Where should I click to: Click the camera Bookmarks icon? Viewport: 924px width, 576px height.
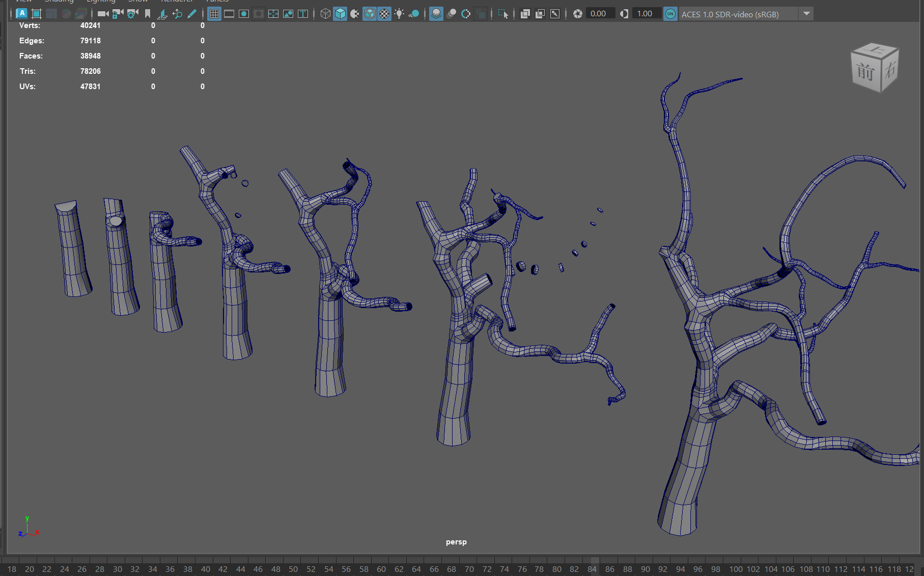pyautogui.click(x=148, y=14)
